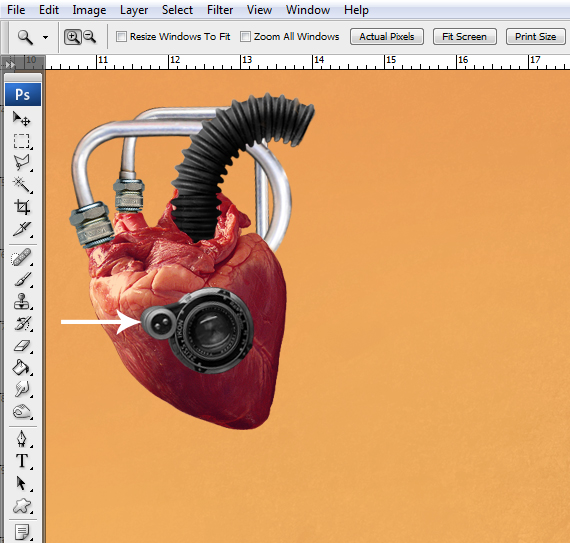Enable Resize Windows To Fit checkbox
This screenshot has width=570, height=543.
click(121, 36)
